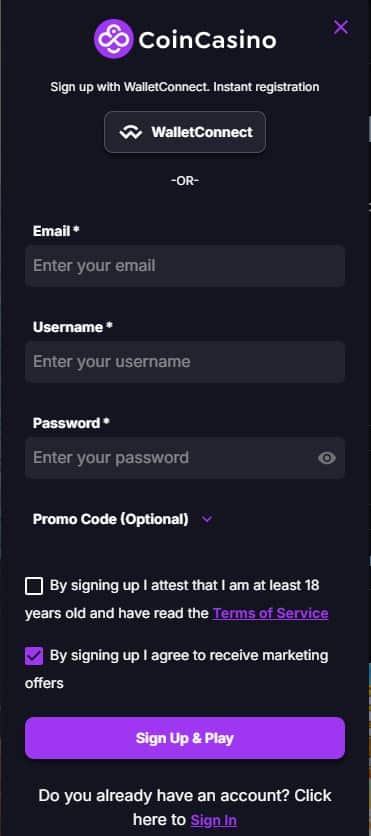Close the sign-up panel with the X

tap(341, 27)
